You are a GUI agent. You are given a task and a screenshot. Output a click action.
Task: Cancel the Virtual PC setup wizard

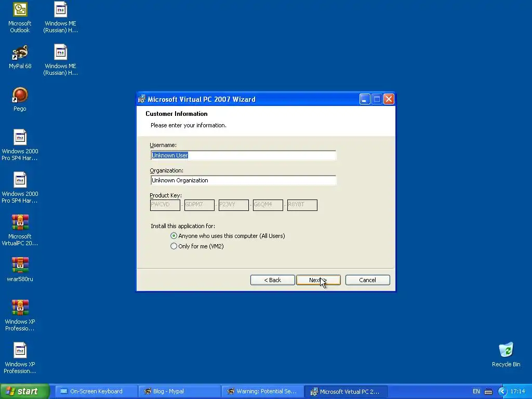tap(367, 280)
